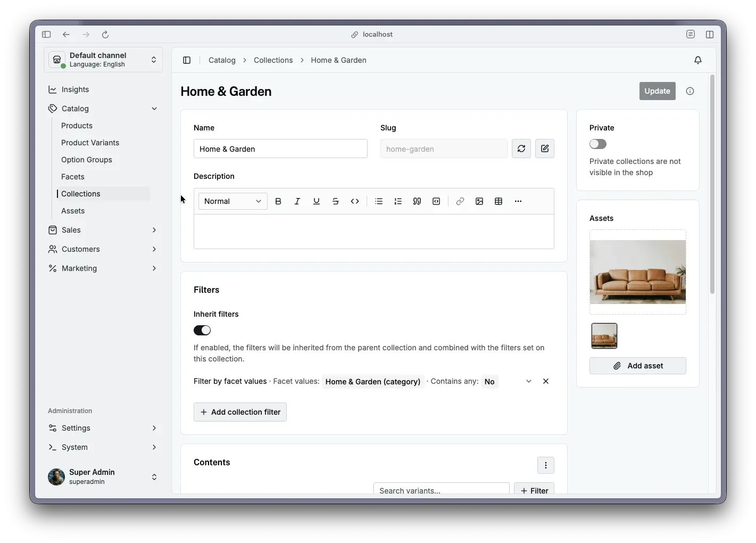Open the Super Admin user menu
Image resolution: width=756 pixels, height=543 pixels.
pos(103,477)
